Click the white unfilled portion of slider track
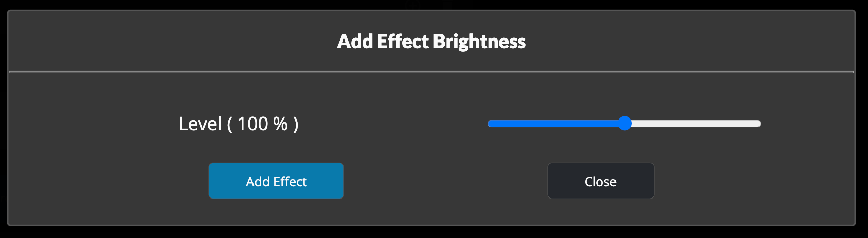Viewport: 868px width, 238px height. point(695,124)
